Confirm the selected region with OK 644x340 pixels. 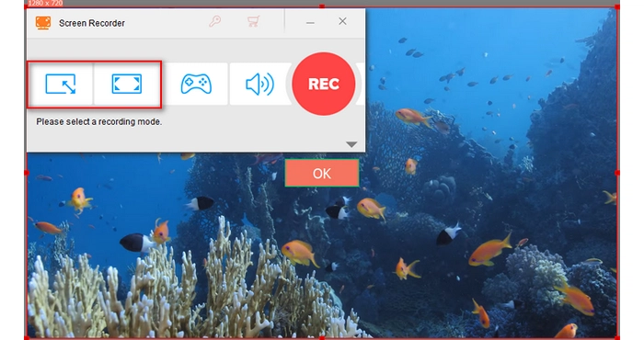322,173
